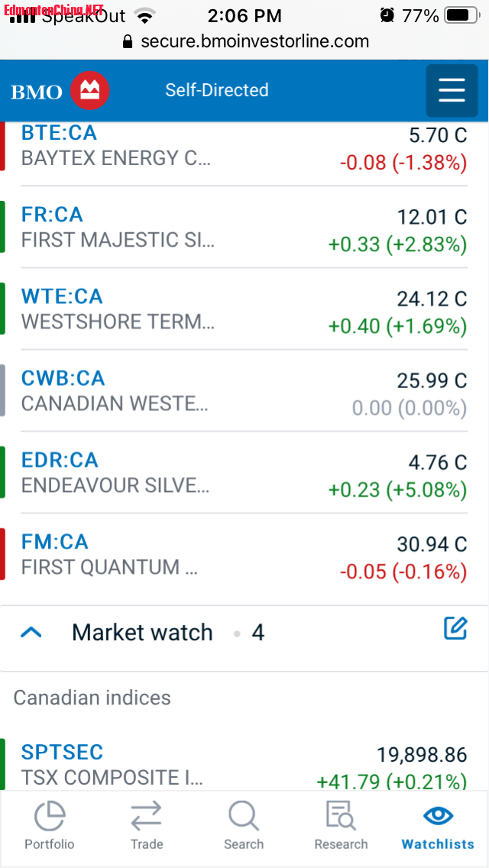Viewport: 489px width, 868px height.
Task: Click the BMO logo
Action: (60, 92)
